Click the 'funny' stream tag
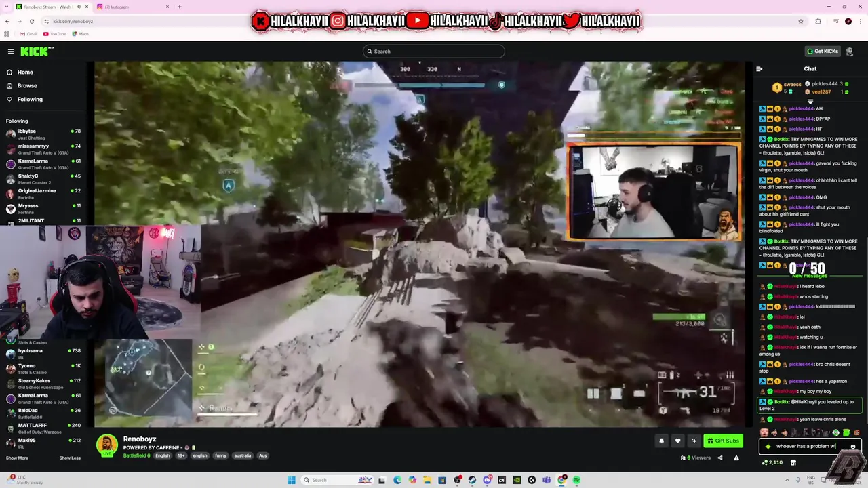The image size is (868, 488). tap(220, 455)
